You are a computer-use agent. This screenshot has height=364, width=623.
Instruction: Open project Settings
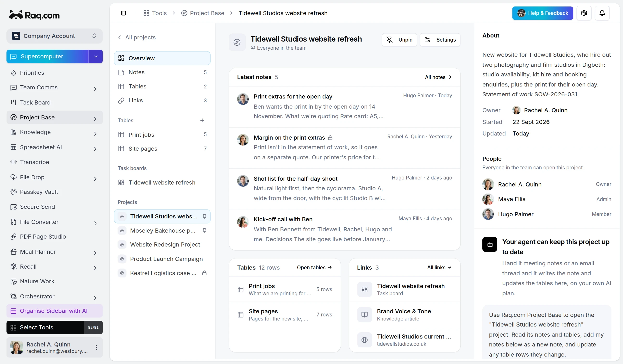click(440, 40)
